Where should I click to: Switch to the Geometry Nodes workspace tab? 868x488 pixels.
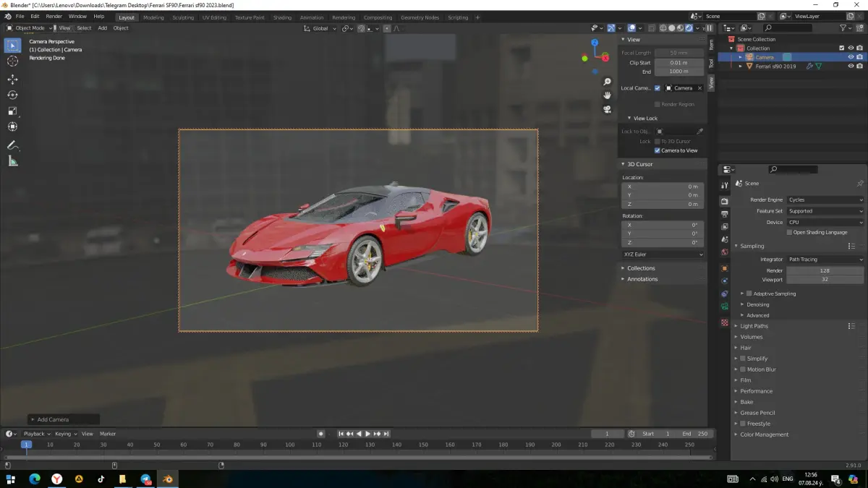click(420, 17)
